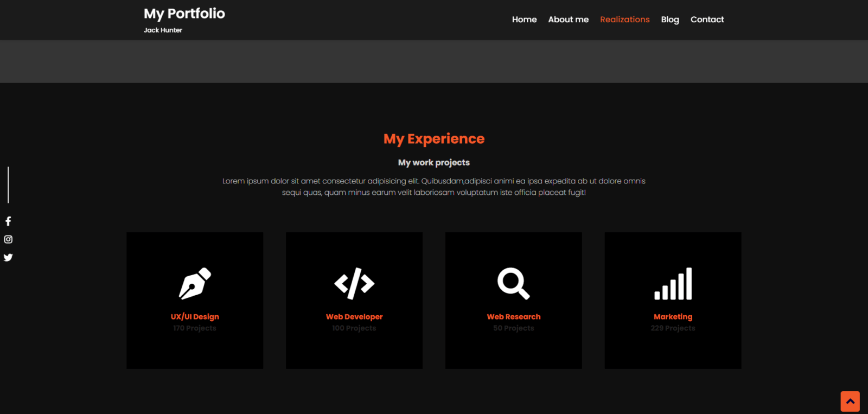Click the signal bars Marketing icon

pos(673,283)
